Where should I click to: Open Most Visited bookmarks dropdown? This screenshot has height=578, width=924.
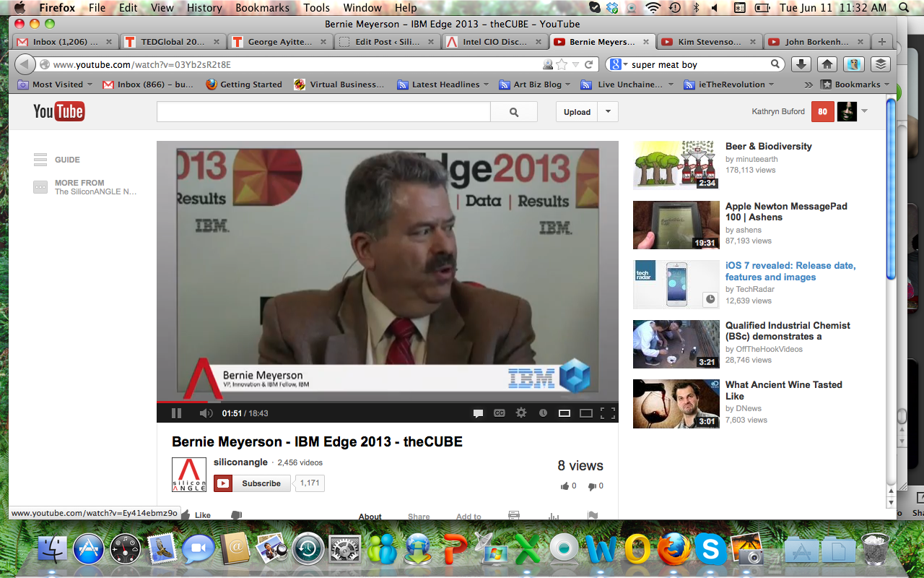tap(56, 85)
